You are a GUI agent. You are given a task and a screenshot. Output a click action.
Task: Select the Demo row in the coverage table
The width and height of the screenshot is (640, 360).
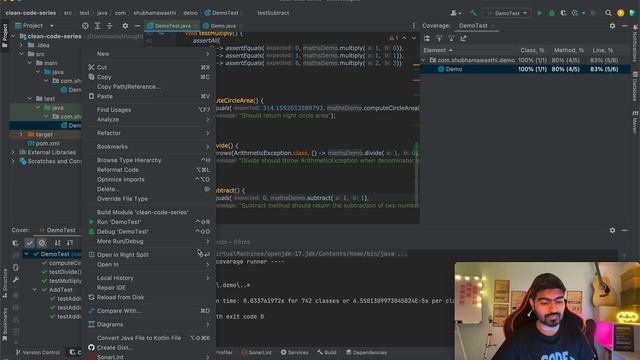[x=525, y=69]
